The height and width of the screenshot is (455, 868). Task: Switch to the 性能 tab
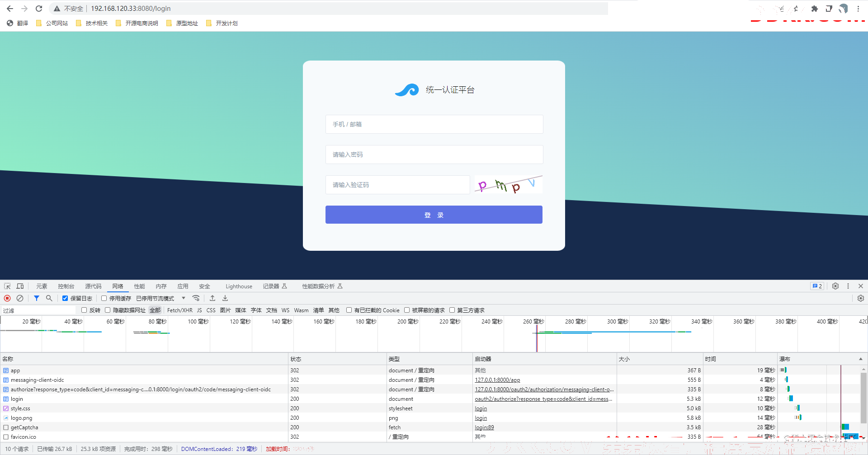coord(139,286)
